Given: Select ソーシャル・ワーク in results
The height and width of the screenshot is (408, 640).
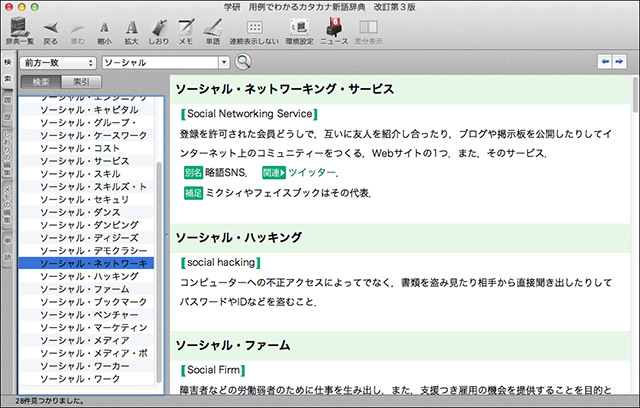Looking at the screenshot, I should [x=86, y=379].
